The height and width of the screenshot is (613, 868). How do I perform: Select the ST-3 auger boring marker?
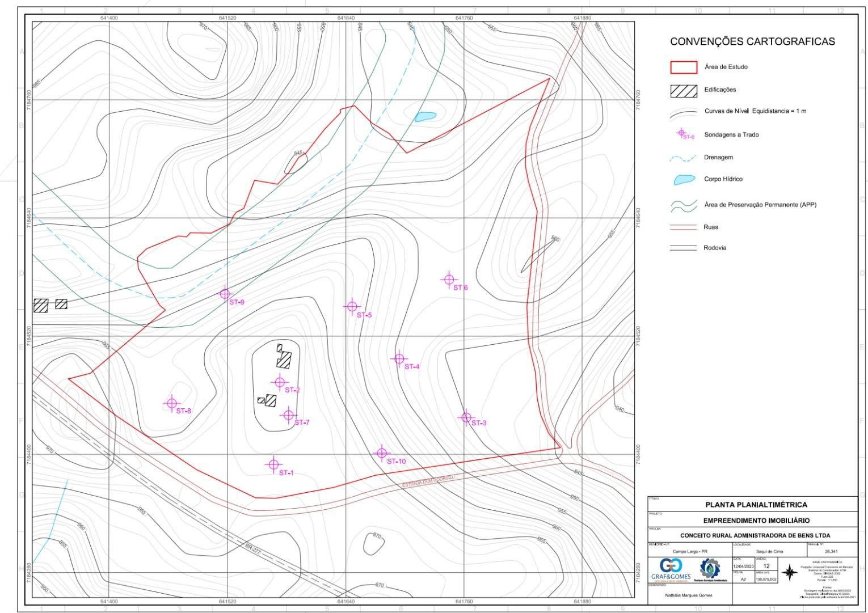click(466, 417)
